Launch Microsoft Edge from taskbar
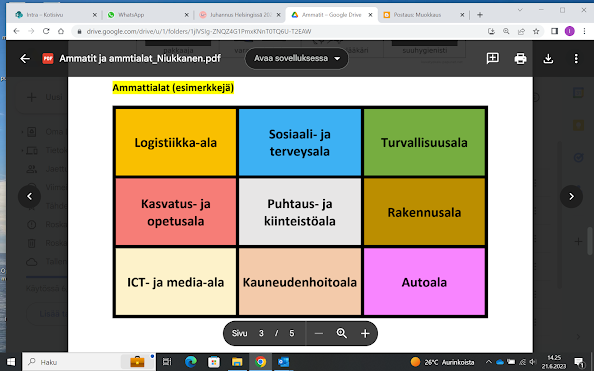This screenshot has height=371, width=594. pyautogui.click(x=191, y=362)
